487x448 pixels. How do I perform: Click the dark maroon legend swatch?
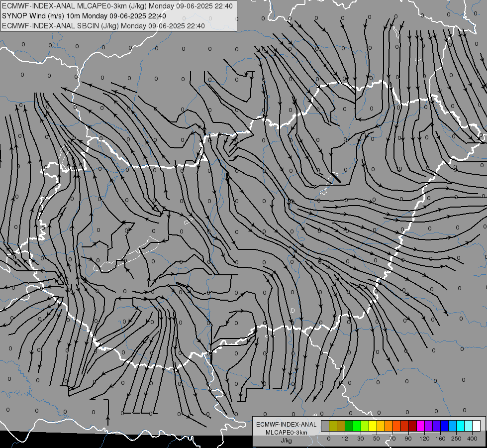click(x=413, y=426)
